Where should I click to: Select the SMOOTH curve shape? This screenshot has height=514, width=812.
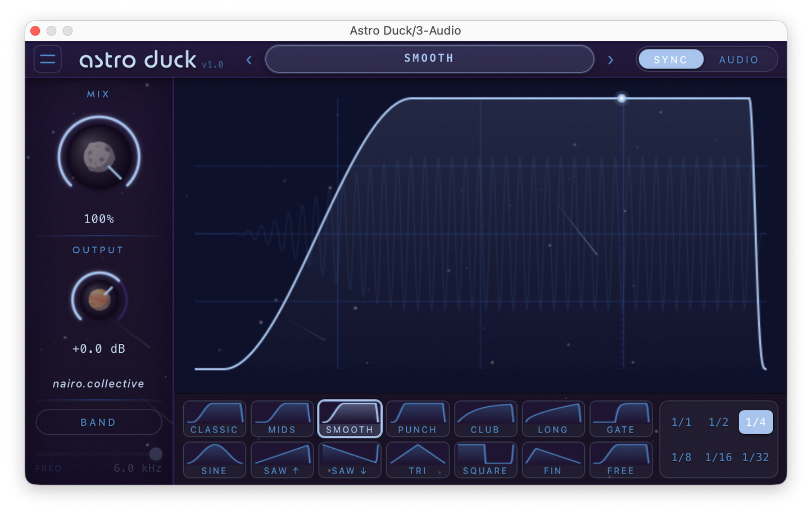(x=350, y=419)
